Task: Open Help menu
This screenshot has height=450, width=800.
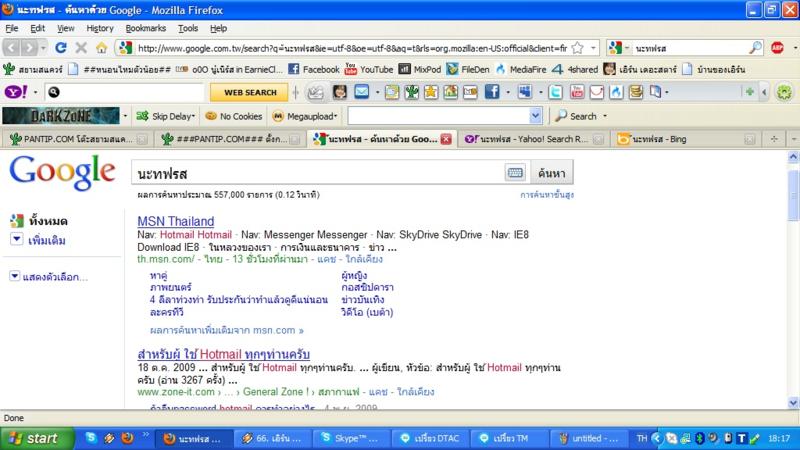Action: [218, 28]
